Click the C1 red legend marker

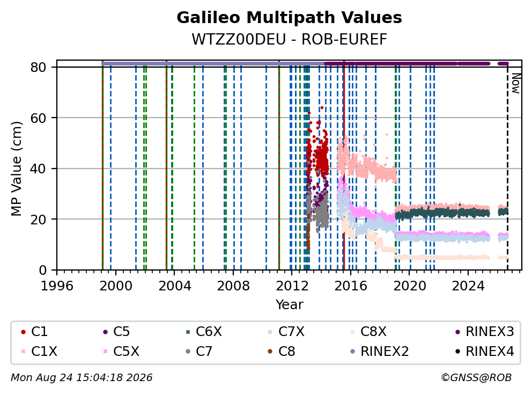24,332
